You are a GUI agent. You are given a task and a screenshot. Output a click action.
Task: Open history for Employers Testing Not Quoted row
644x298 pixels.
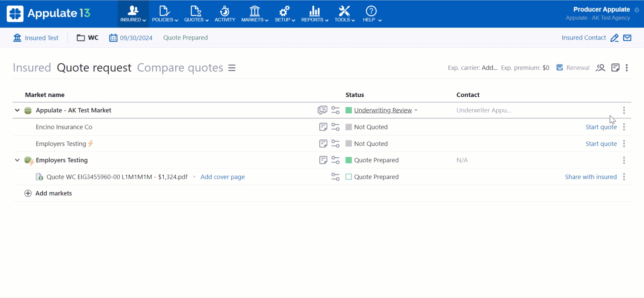tap(335, 144)
